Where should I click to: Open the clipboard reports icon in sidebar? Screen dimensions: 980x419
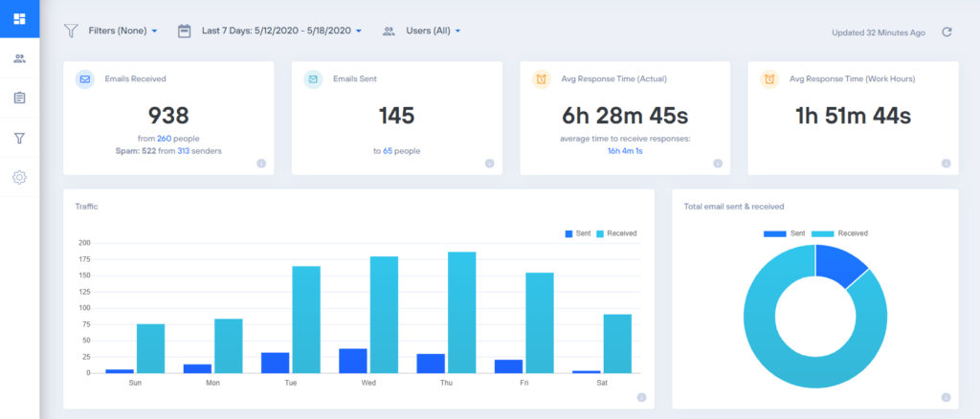[19, 98]
